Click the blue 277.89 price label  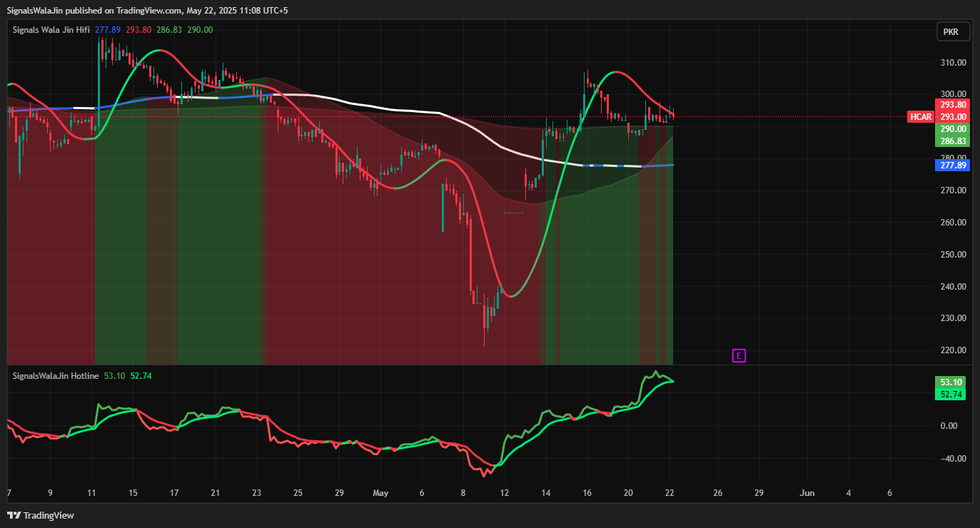pos(953,166)
